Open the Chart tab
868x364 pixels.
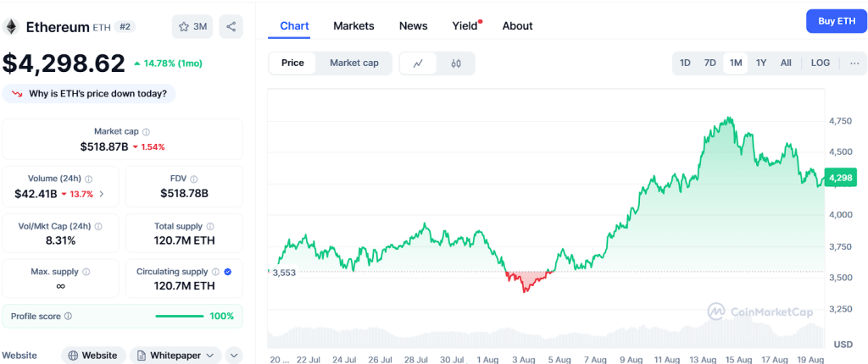294,26
